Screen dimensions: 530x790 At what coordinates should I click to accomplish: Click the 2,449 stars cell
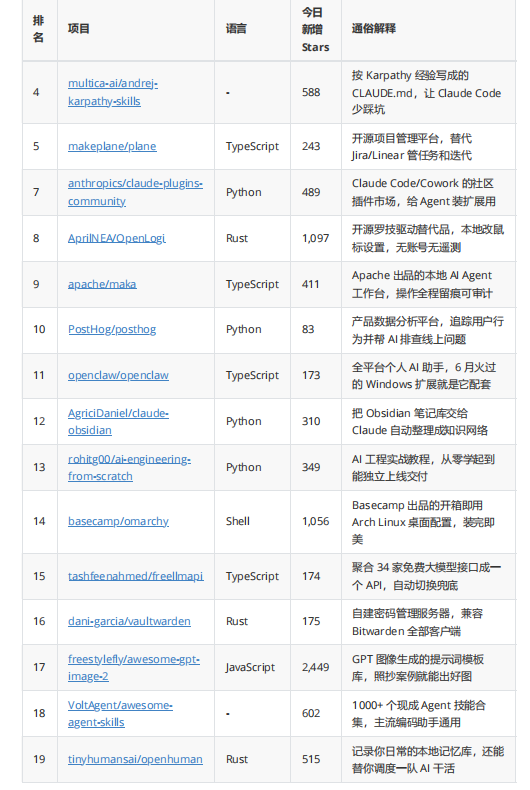click(315, 667)
